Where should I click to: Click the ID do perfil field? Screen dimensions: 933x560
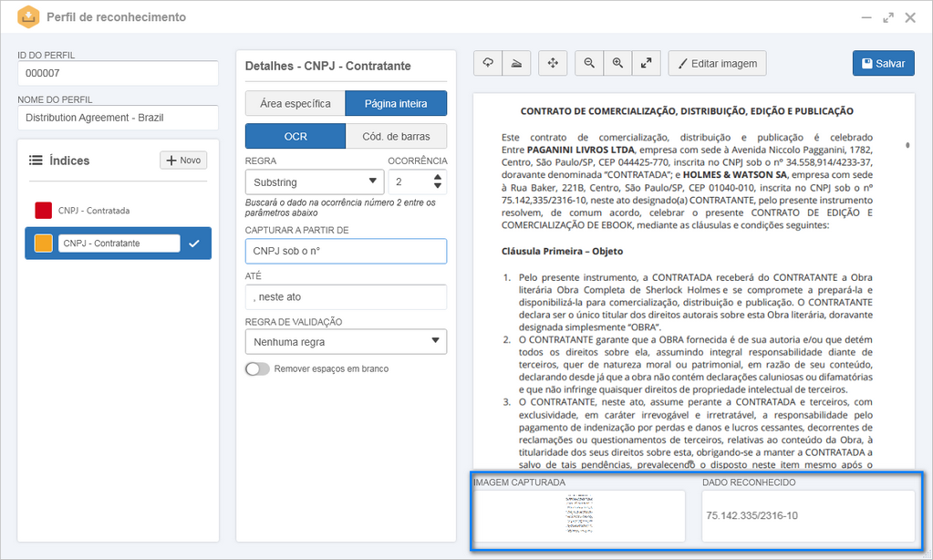(x=118, y=73)
